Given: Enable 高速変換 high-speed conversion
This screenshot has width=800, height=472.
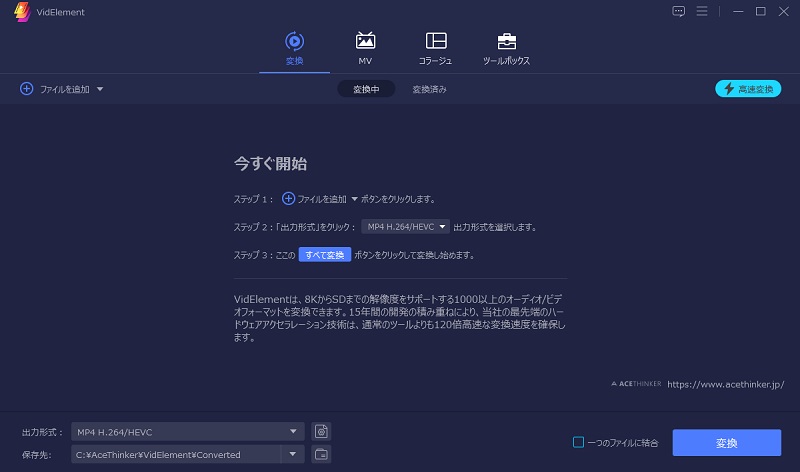Looking at the screenshot, I should pos(748,89).
